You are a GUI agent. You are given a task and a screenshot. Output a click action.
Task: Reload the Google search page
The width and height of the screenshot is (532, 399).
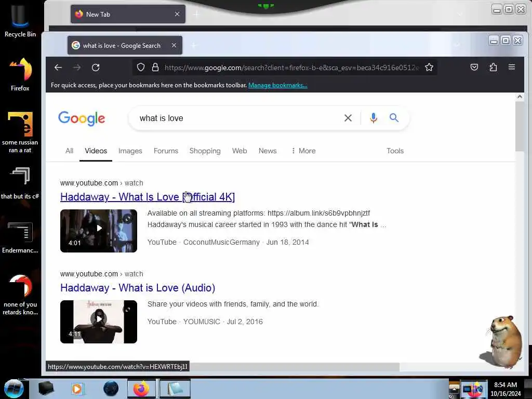click(x=96, y=68)
